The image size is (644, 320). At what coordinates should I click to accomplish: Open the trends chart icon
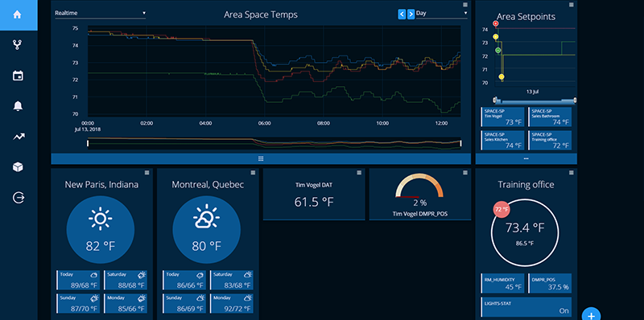click(x=18, y=137)
